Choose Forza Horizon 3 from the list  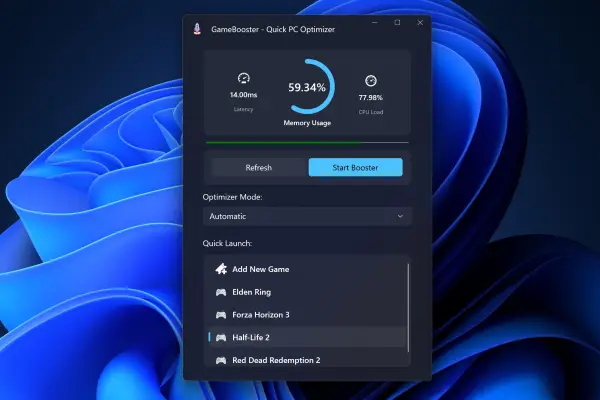(300, 314)
